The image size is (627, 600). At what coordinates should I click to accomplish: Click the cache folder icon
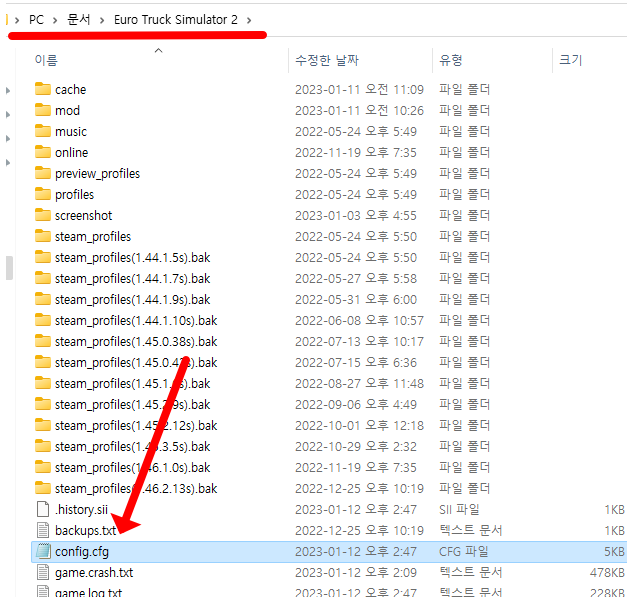[x=42, y=89]
